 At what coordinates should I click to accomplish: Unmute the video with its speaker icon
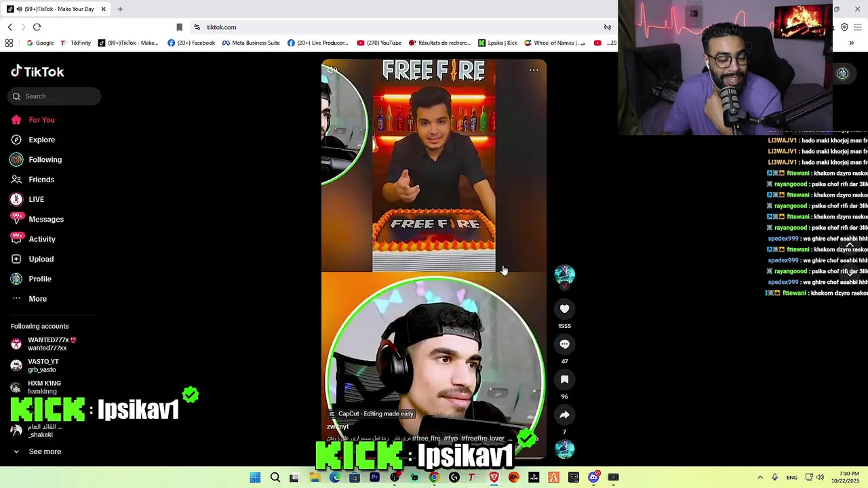coord(332,70)
